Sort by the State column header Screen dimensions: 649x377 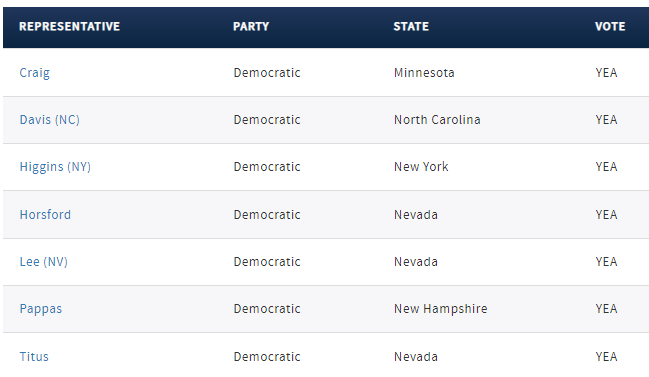click(411, 26)
